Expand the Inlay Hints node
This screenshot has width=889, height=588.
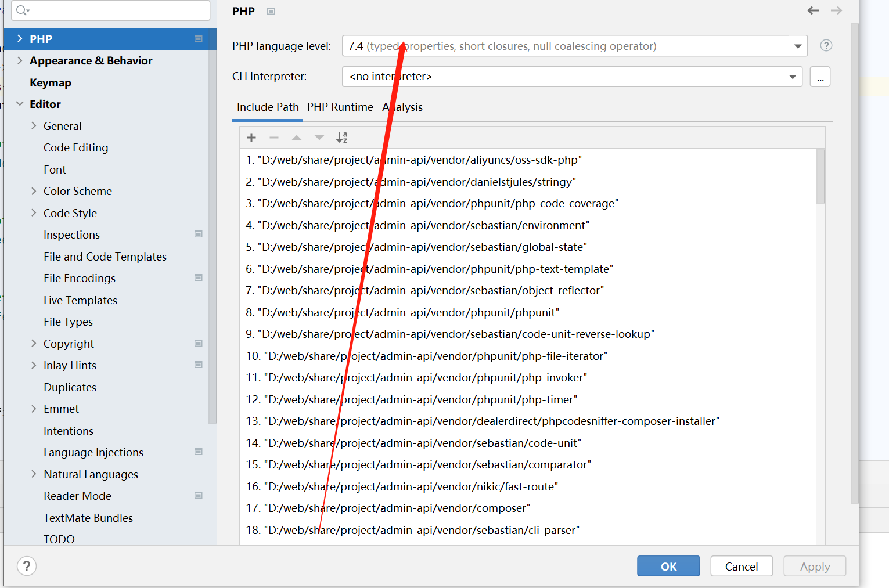(34, 365)
